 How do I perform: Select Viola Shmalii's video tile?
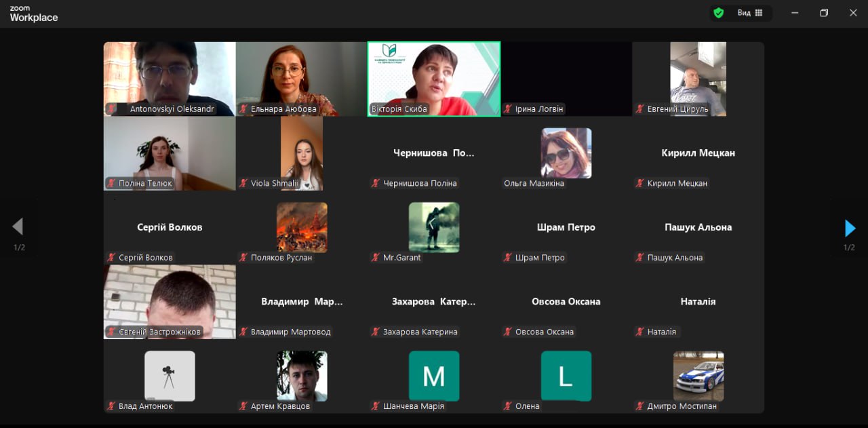[x=302, y=153]
